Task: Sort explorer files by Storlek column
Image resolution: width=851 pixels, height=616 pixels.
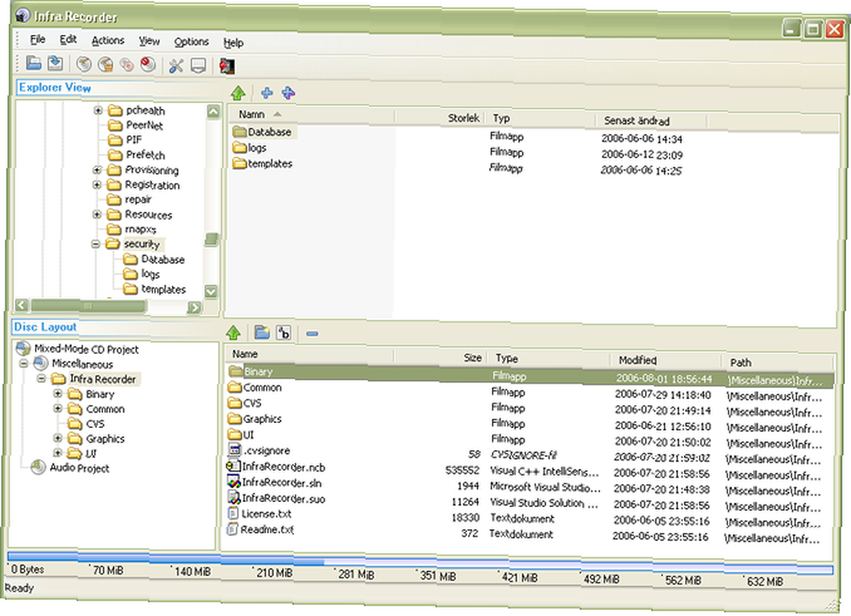Action: [438, 117]
